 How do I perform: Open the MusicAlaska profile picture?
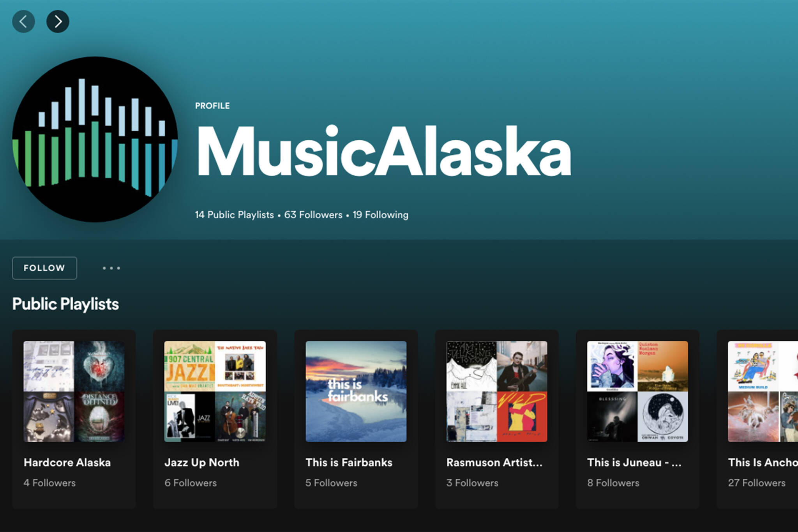tap(95, 139)
